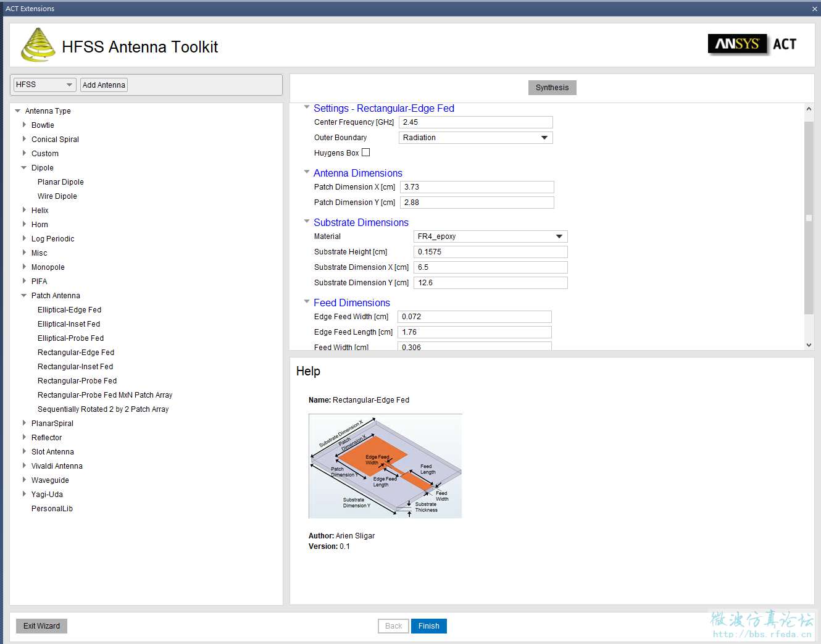
Task: Expand the Conical Spiral category
Action: (24, 139)
